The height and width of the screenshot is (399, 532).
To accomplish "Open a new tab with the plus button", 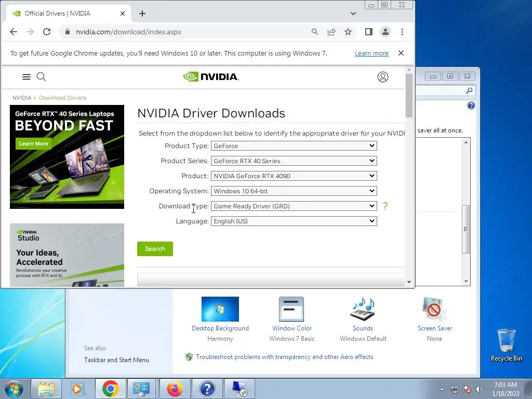I will pyautogui.click(x=142, y=14).
